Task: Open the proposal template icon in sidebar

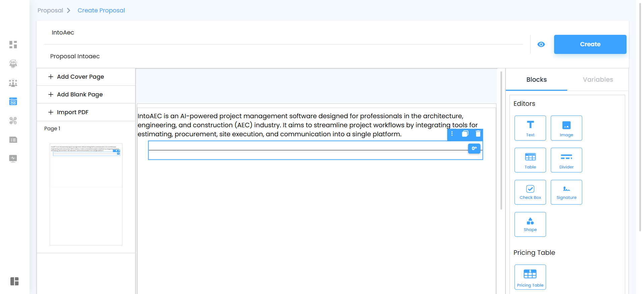Action: point(13,101)
